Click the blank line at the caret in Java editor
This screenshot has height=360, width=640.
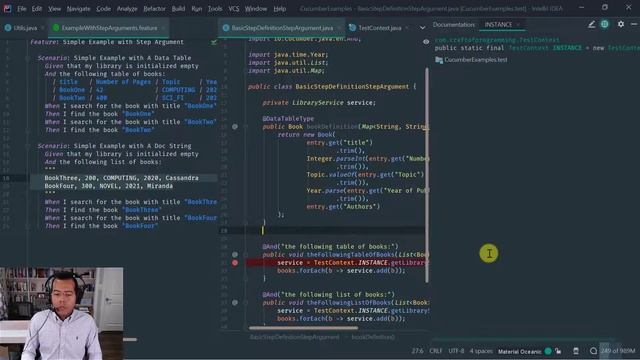coord(335,230)
